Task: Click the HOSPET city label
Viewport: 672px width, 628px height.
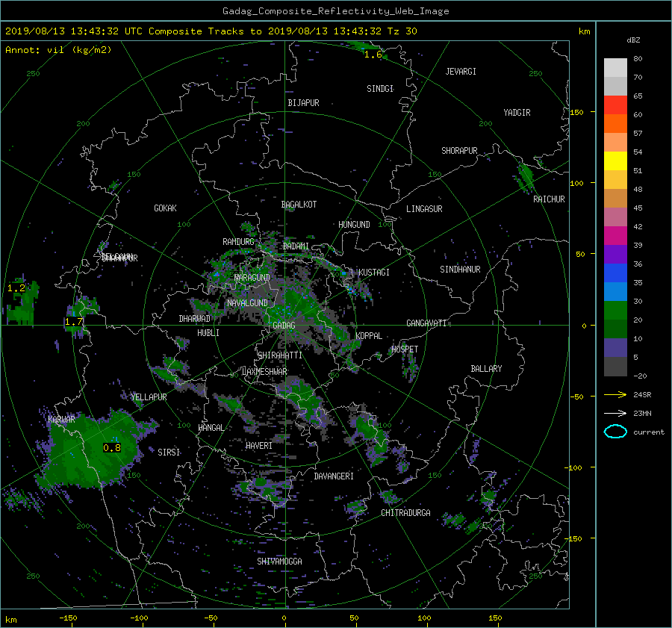Action: click(x=405, y=349)
